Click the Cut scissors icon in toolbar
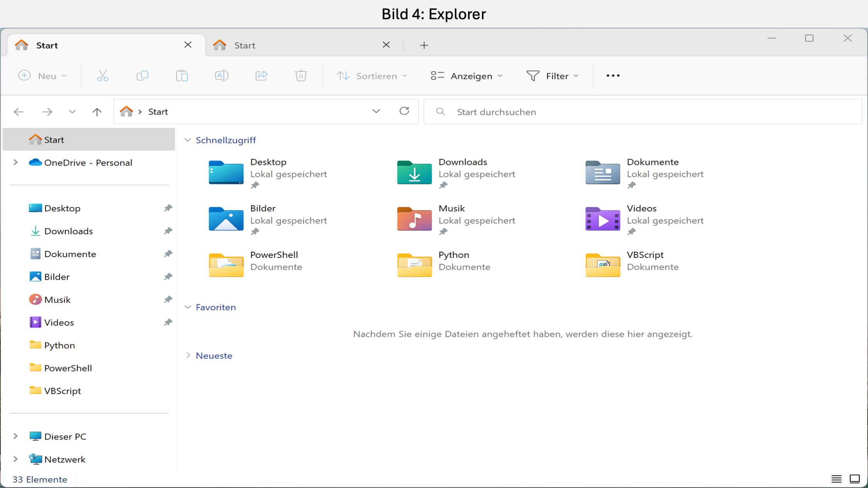 [x=103, y=76]
